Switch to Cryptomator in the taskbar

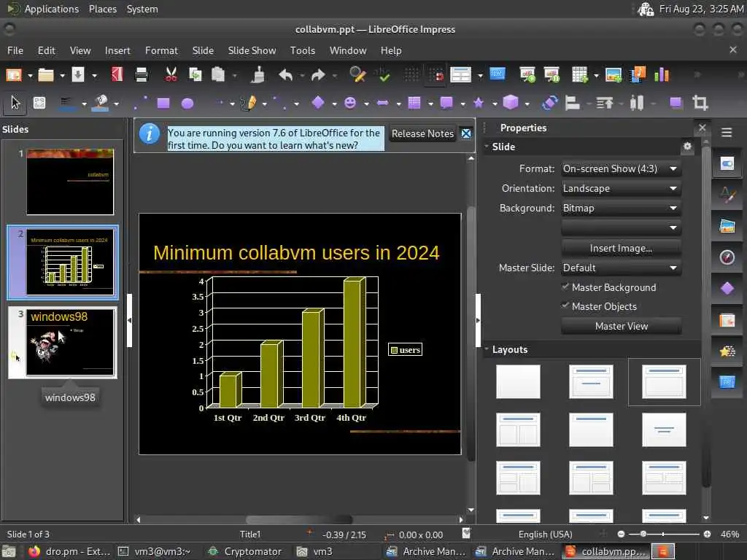click(245, 551)
